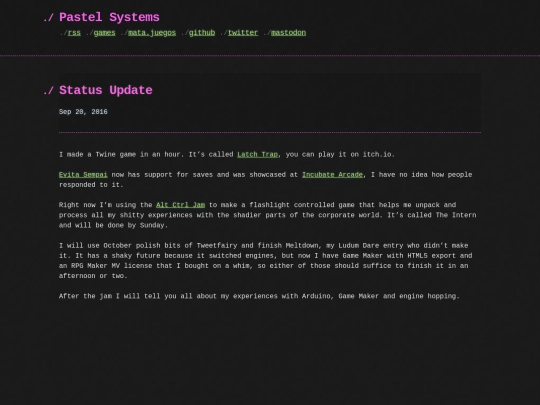Click the words 'afternoon or two.'
This screenshot has width=540, height=405.
[93, 276]
